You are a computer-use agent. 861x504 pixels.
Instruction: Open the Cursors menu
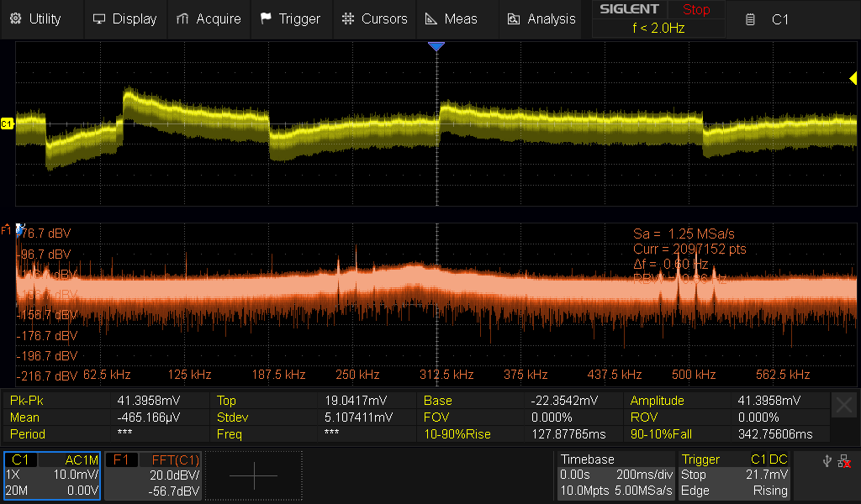(x=375, y=18)
